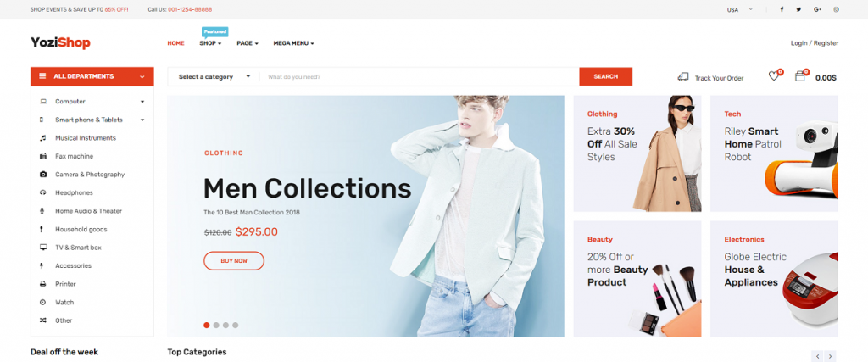Focus the What do you need search field
This screenshot has width=868, height=362.
tap(419, 77)
